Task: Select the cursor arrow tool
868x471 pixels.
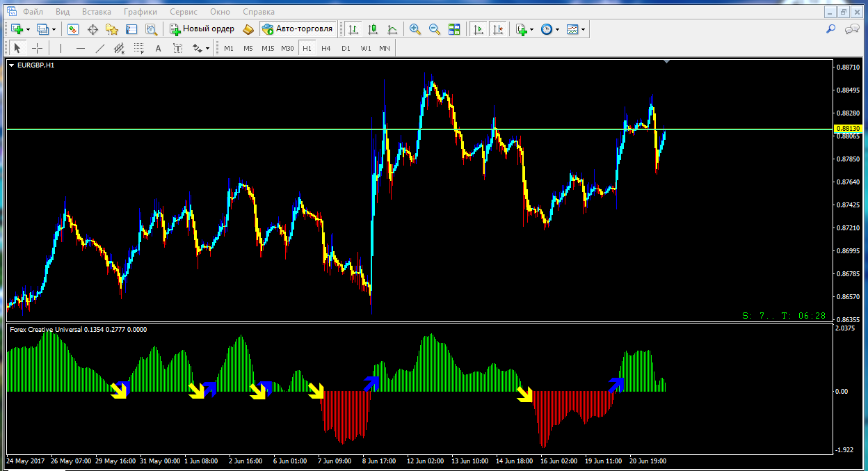Action: tap(17, 48)
